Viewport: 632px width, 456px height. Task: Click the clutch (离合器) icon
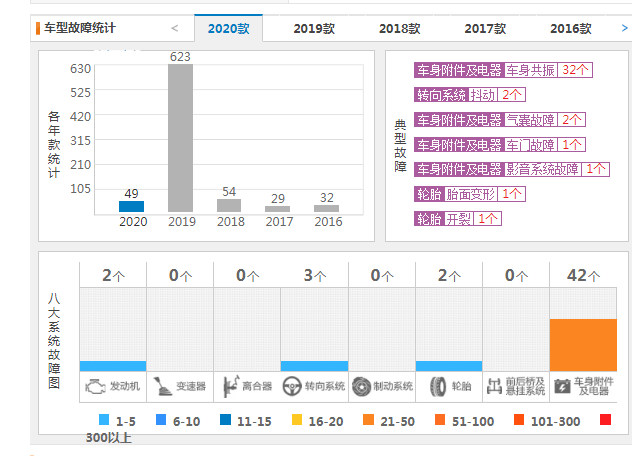pyautogui.click(x=231, y=386)
